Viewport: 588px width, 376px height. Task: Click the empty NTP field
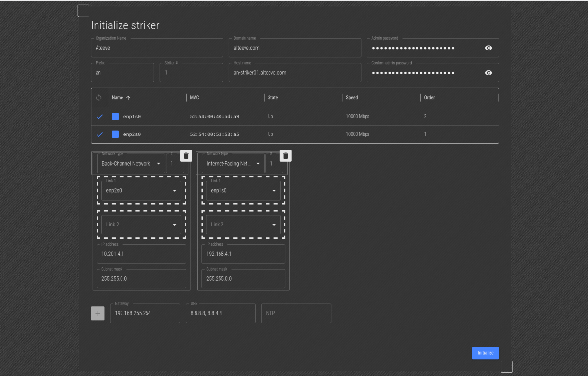(296, 313)
